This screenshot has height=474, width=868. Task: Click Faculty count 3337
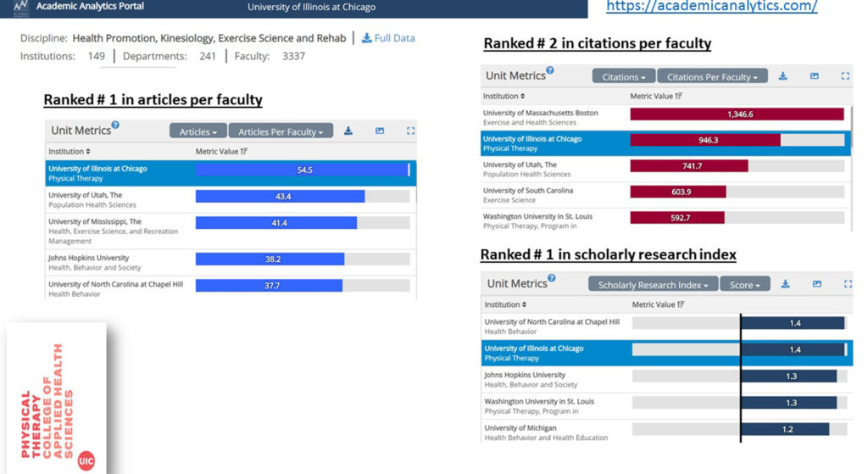(x=293, y=56)
